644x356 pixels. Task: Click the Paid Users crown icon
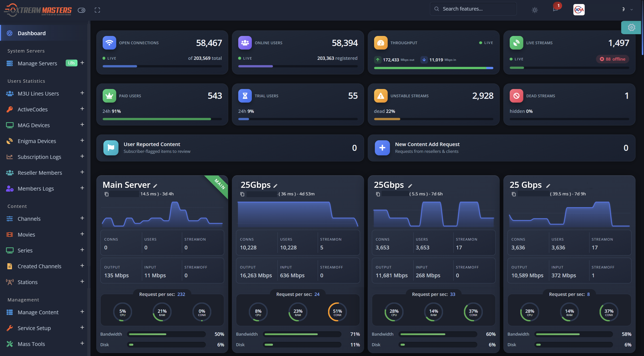tap(109, 96)
